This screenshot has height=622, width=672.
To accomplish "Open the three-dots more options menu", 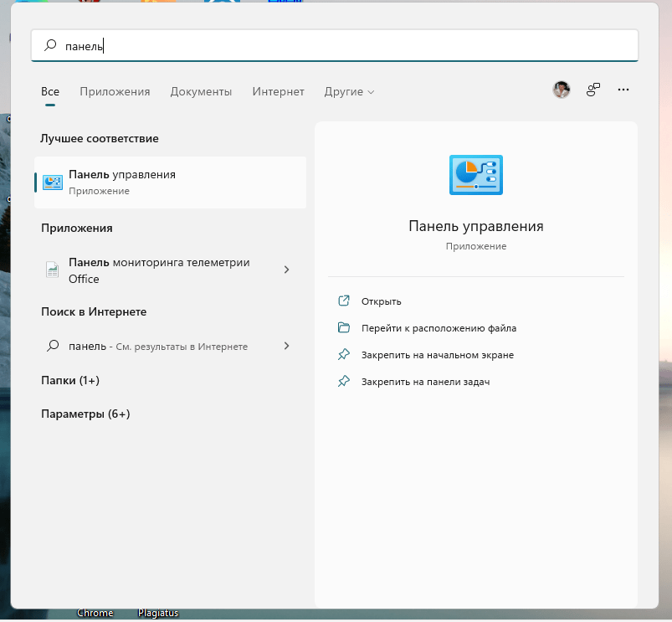I will point(623,90).
